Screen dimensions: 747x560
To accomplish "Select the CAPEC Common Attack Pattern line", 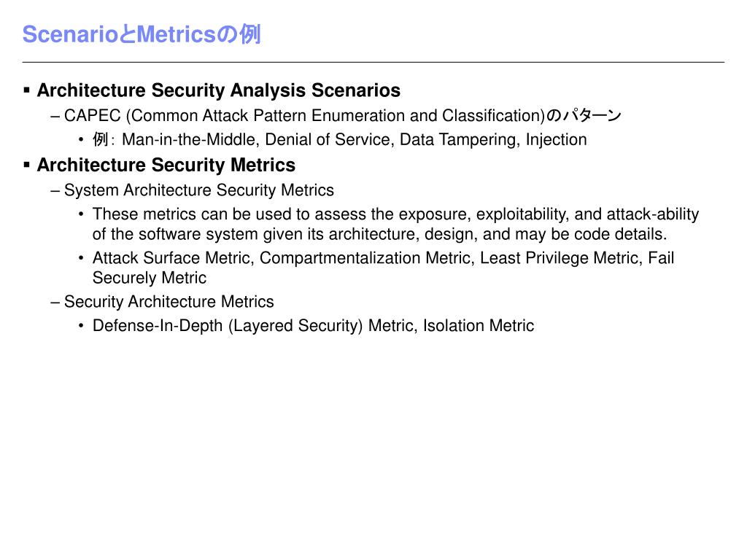I will click(342, 116).
